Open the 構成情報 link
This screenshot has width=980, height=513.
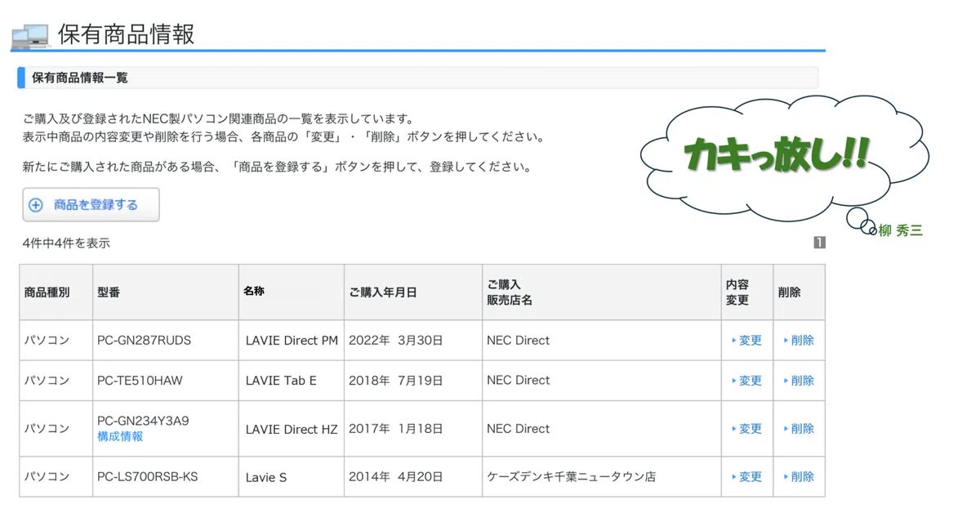120,437
